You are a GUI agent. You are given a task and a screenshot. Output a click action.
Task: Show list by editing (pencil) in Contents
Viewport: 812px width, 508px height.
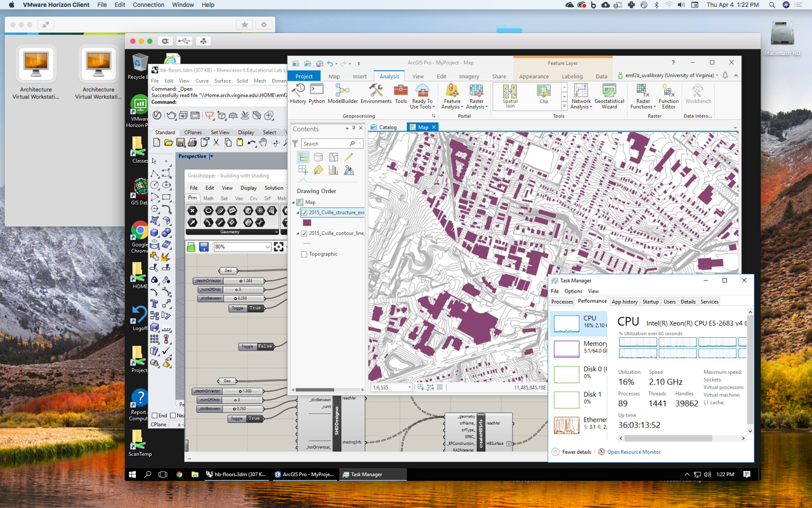coord(348,157)
